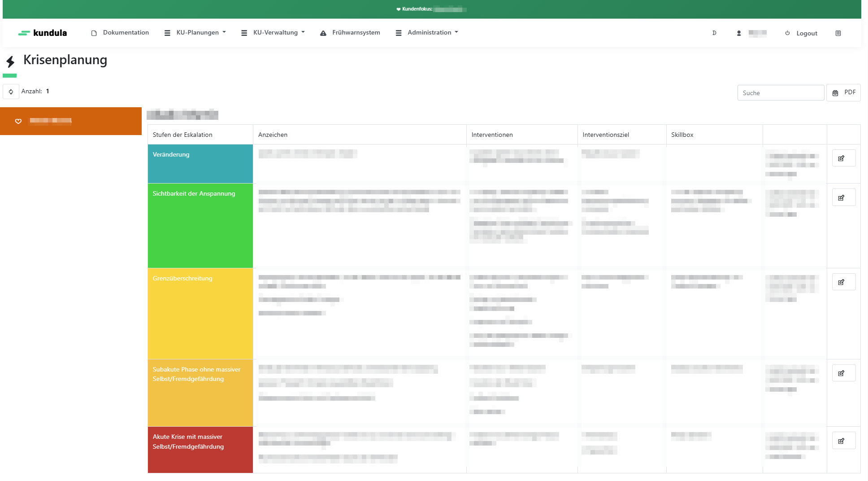Open the Dokumentation menu item

(x=120, y=33)
